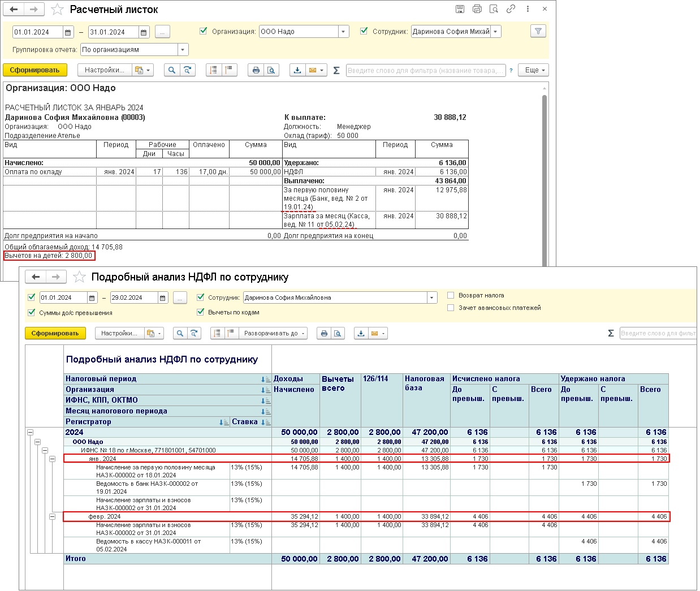This screenshot has height=591, width=700.
Task: Click the envelope email icon in Расчетный листок toolbar
Action: click(313, 70)
